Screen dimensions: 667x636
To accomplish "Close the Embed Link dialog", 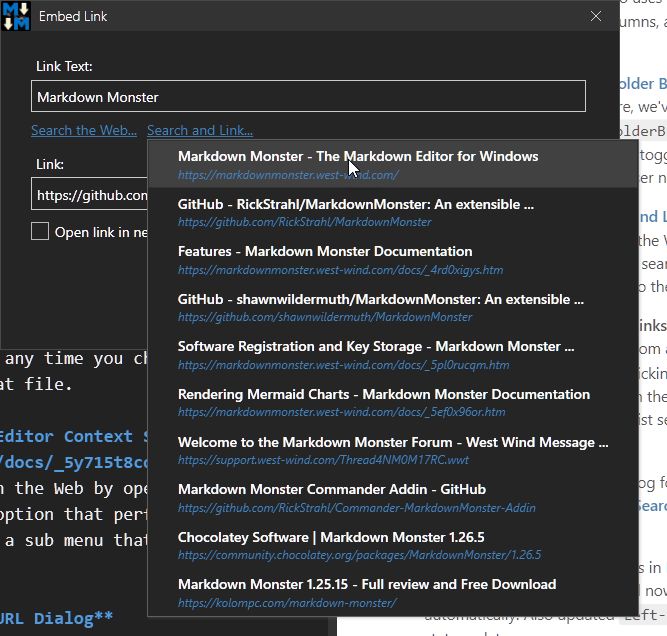I will (x=596, y=16).
